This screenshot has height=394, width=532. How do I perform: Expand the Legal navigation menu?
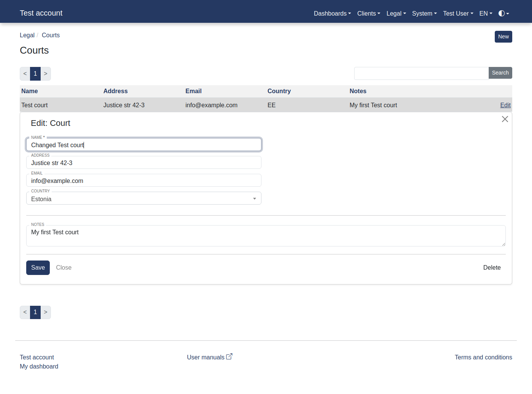click(x=396, y=13)
